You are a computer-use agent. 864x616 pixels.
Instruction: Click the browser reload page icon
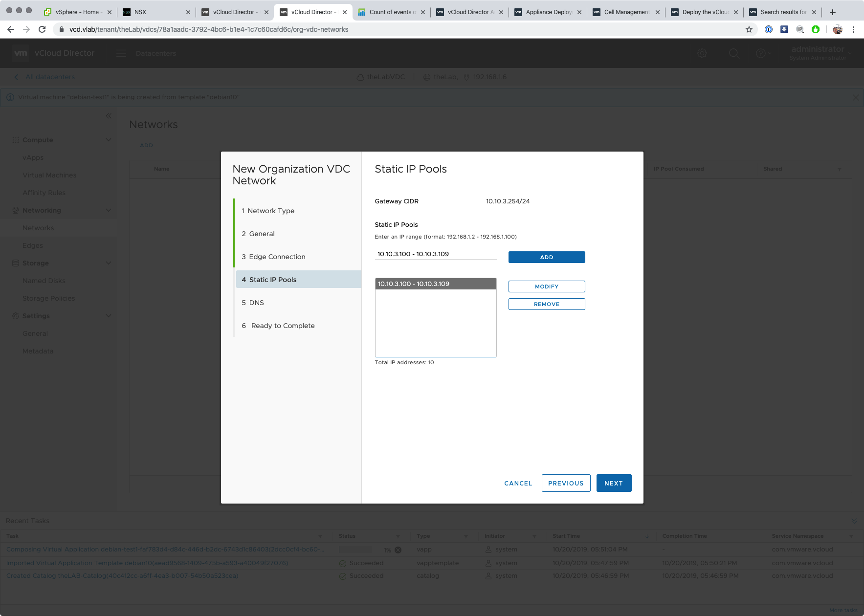pyautogui.click(x=42, y=29)
